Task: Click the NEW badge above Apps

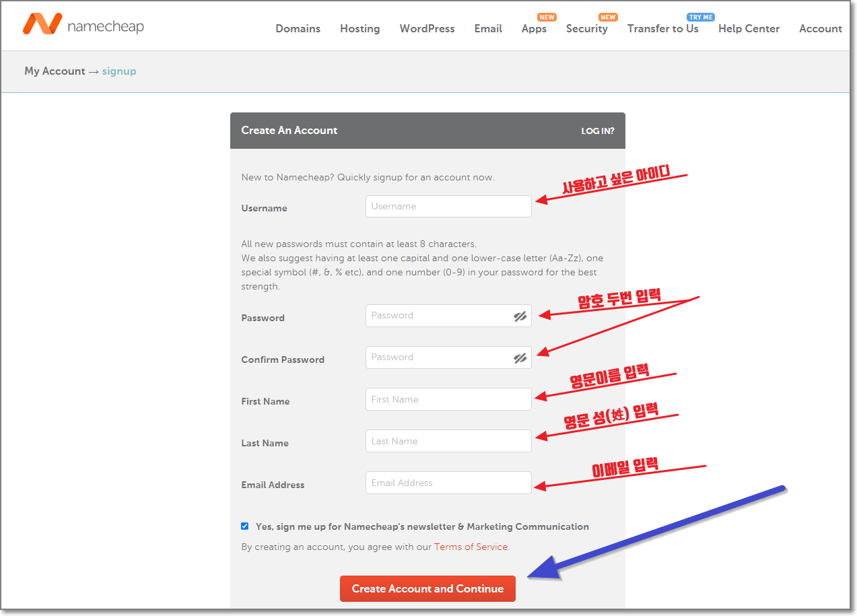Action: [547, 17]
